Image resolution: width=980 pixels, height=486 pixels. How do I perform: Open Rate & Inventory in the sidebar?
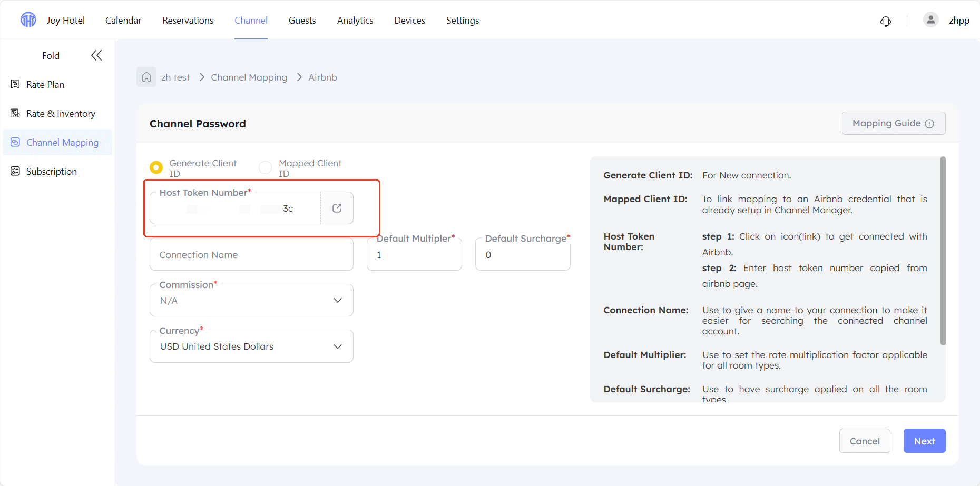57,113
